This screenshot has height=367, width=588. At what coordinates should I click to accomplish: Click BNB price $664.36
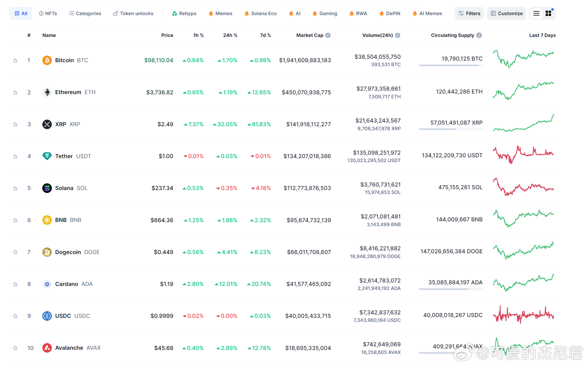click(162, 220)
